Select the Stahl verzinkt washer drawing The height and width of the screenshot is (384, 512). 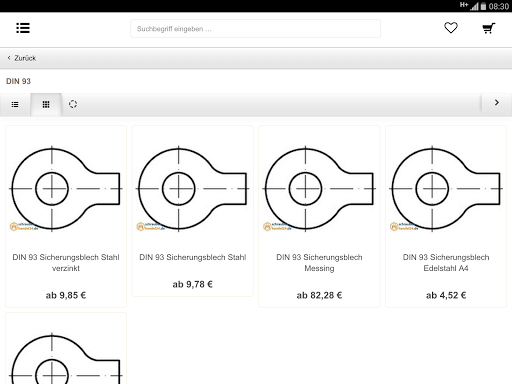66,189
